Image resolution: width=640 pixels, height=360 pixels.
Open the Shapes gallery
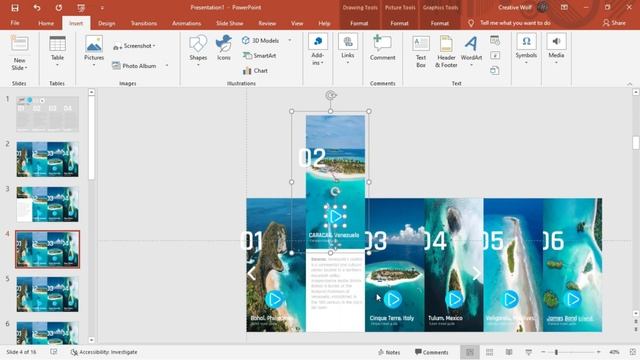(x=198, y=50)
